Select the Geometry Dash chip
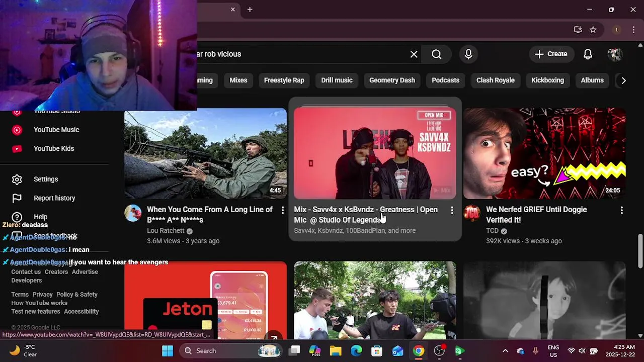 tap(392, 80)
